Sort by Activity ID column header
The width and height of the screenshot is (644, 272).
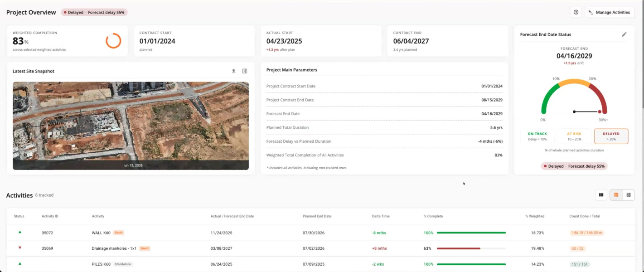click(x=50, y=216)
